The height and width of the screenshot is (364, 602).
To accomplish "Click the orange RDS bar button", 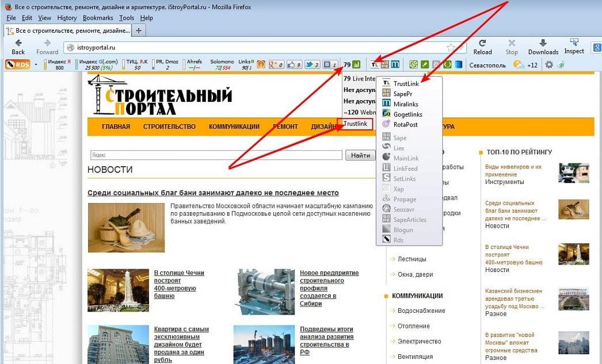I will 17,64.
